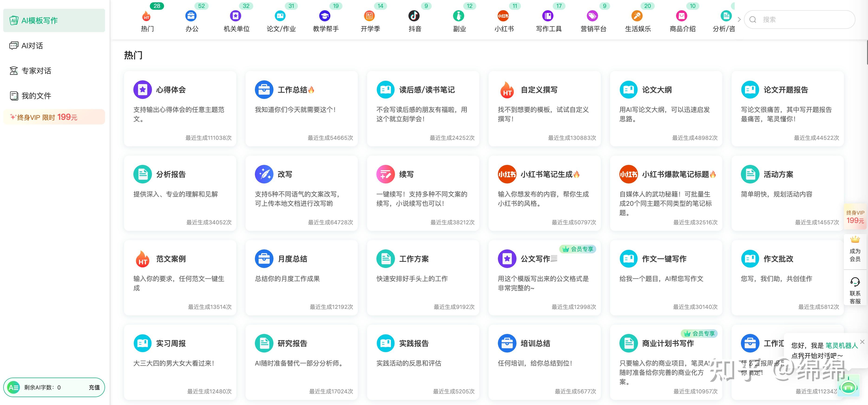Open the 实践报告 book icon
Screen dimensions: 868x405
coord(385,343)
